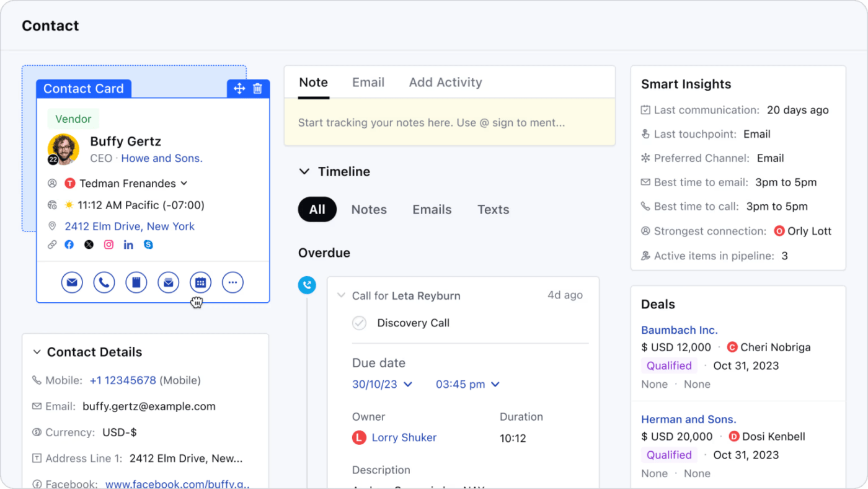Screen dimensions: 868x489
Task: Click the Last communication calendar icon
Action: point(645,110)
